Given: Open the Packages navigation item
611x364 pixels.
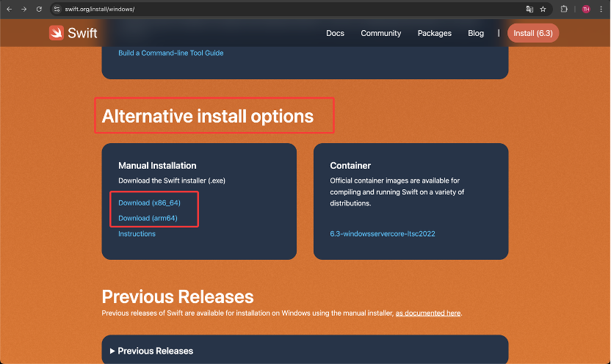Looking at the screenshot, I should [x=435, y=33].
